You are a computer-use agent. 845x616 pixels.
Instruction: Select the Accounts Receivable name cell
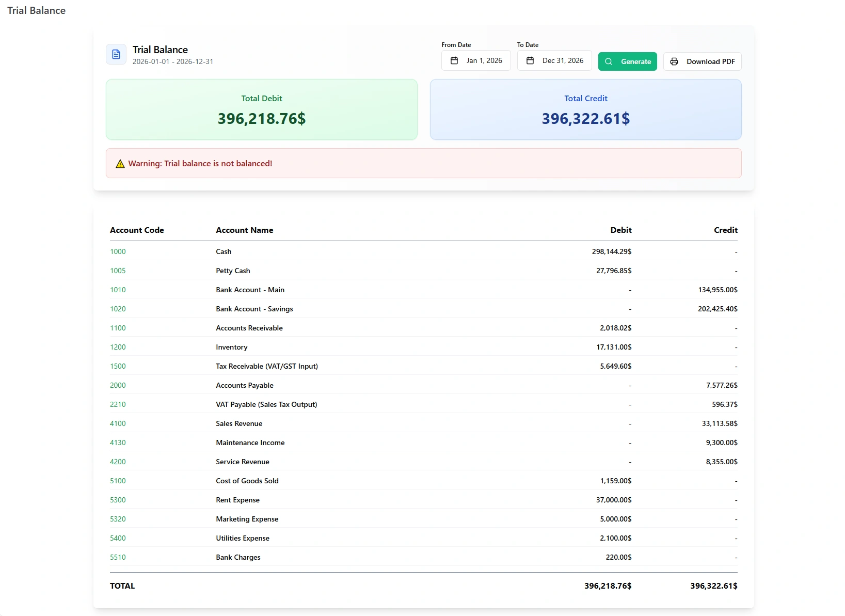pyautogui.click(x=249, y=328)
